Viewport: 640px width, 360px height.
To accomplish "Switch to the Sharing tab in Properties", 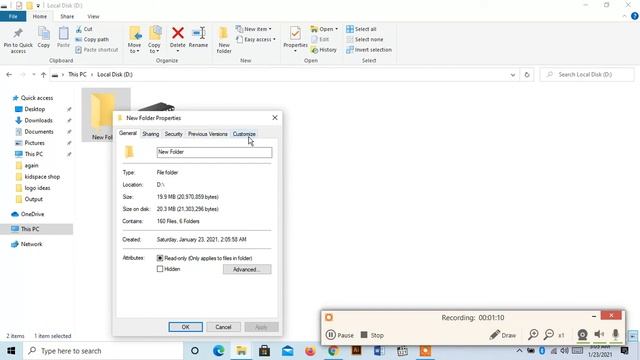I will point(151,134).
